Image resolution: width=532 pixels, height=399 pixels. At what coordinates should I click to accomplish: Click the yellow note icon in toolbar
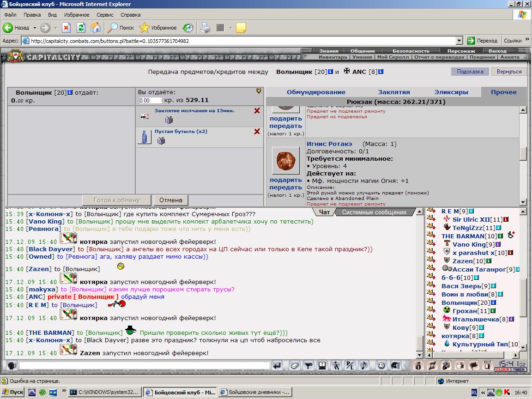pyautogui.click(x=241, y=28)
